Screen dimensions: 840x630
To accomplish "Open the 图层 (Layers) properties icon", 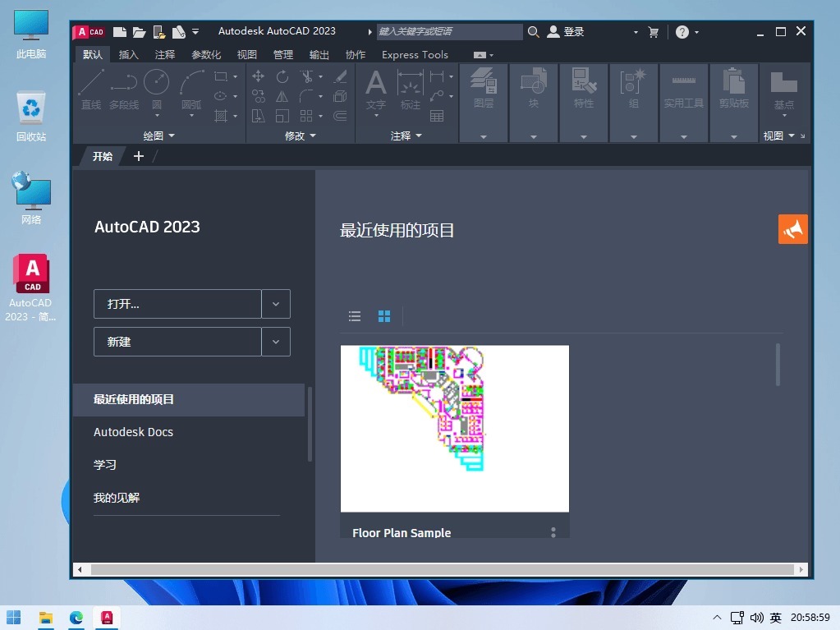I will [483, 82].
